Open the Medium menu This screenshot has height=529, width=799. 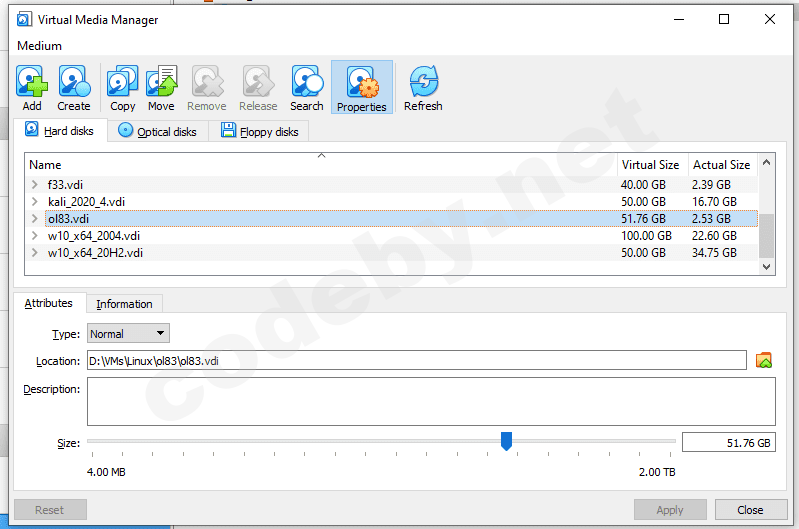(x=40, y=46)
